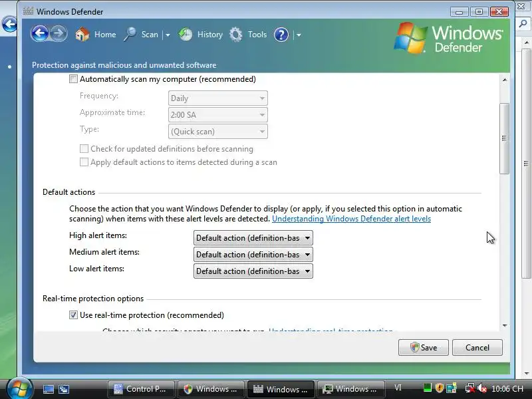532x399 pixels.
Task: Open the Windows Start orb
Action: 20,388
